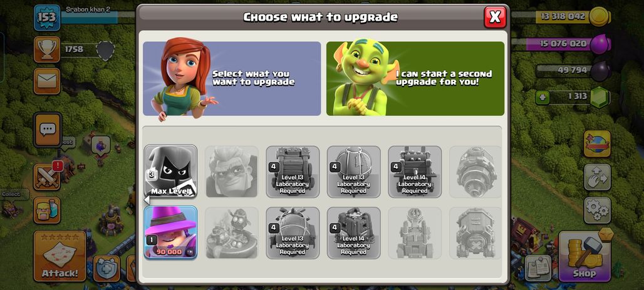Image resolution: width=644 pixels, height=290 pixels.
Task: Close the Choose what to upgrade window
Action: (x=495, y=17)
